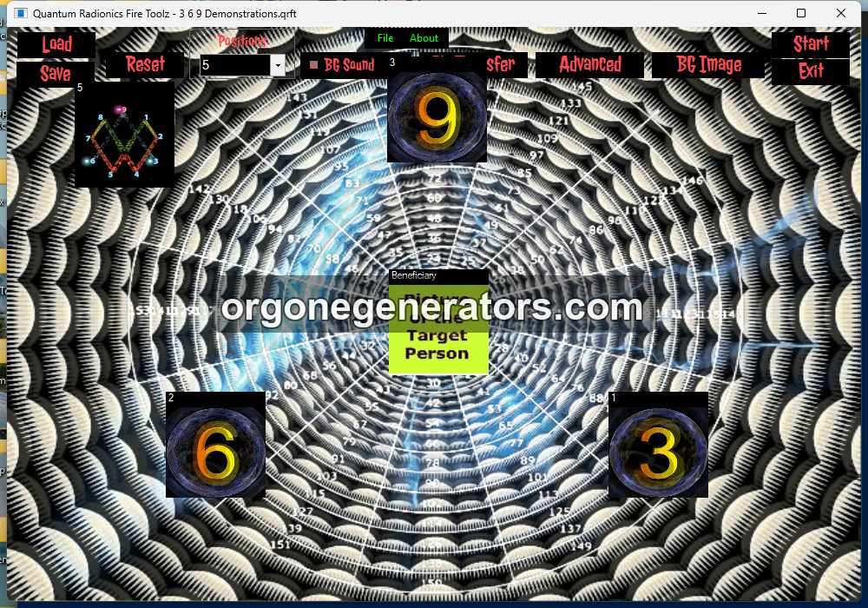Toggle the BG Sound checkbox
The image size is (868, 608).
click(314, 65)
